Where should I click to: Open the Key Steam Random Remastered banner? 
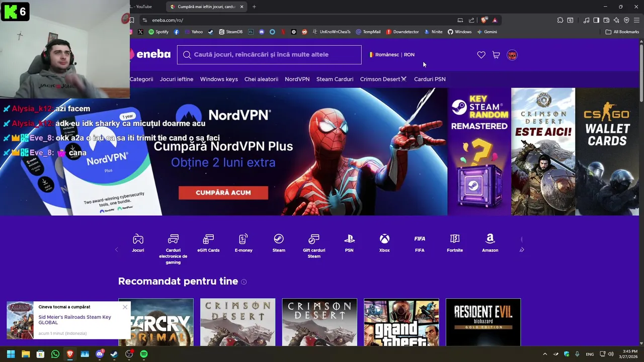tap(479, 151)
